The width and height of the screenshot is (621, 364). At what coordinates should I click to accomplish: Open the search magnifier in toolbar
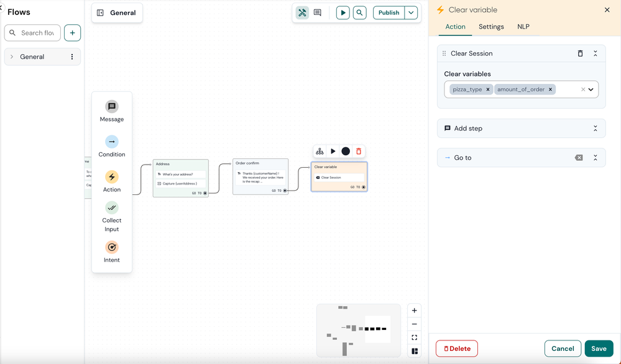pos(360,12)
